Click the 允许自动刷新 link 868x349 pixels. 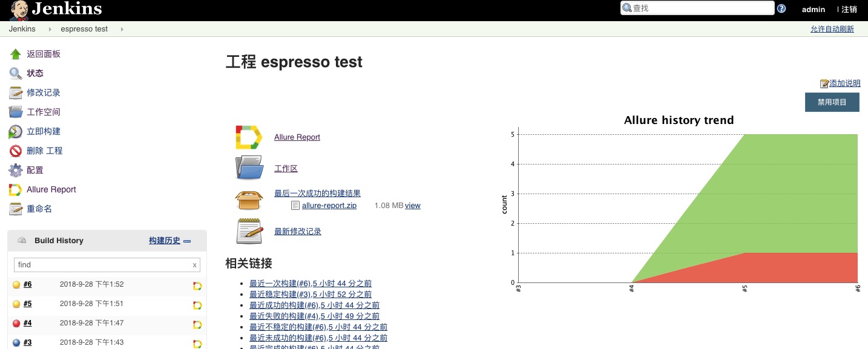click(x=832, y=29)
